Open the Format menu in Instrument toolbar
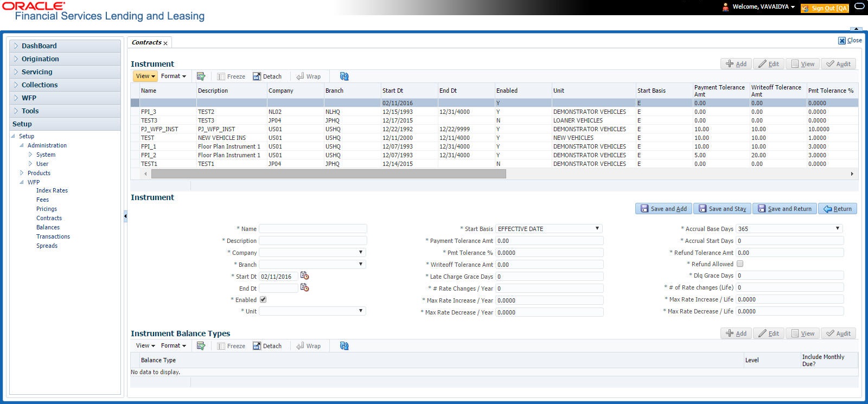Screen dimensions: 868x404 [x=173, y=76]
